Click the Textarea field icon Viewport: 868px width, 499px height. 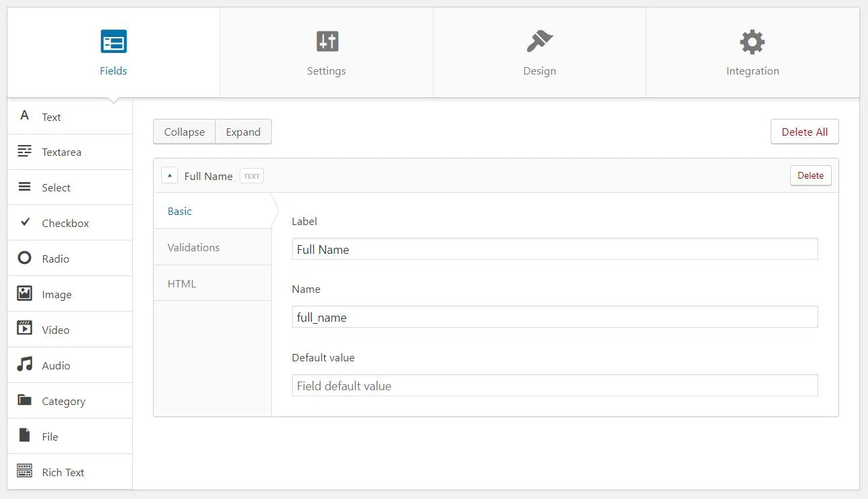pos(25,151)
